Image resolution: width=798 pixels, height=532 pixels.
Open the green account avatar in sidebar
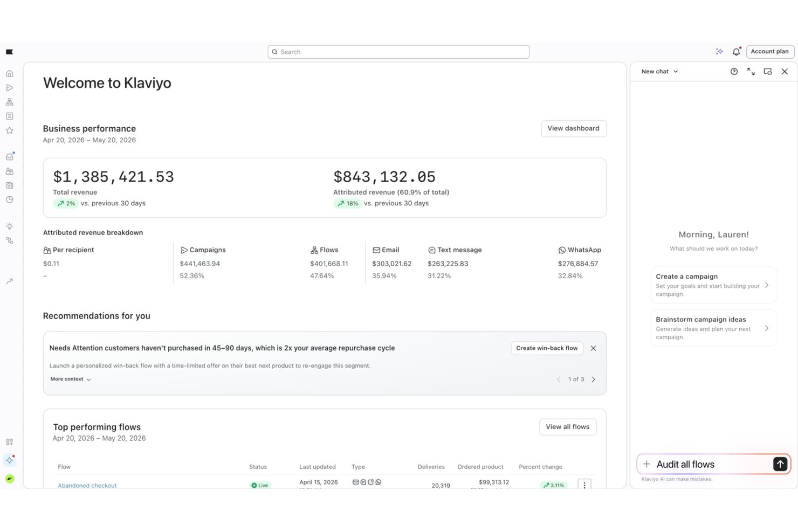(x=10, y=479)
